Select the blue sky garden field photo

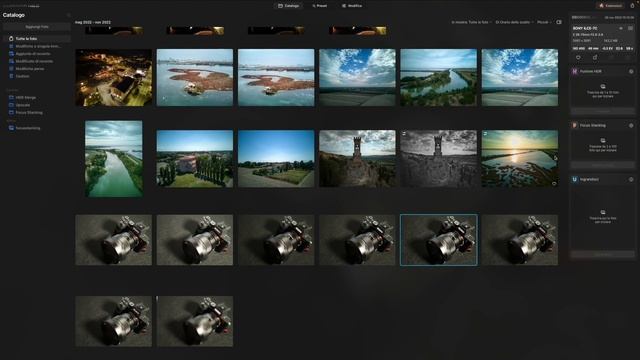pyautogui.click(x=276, y=159)
